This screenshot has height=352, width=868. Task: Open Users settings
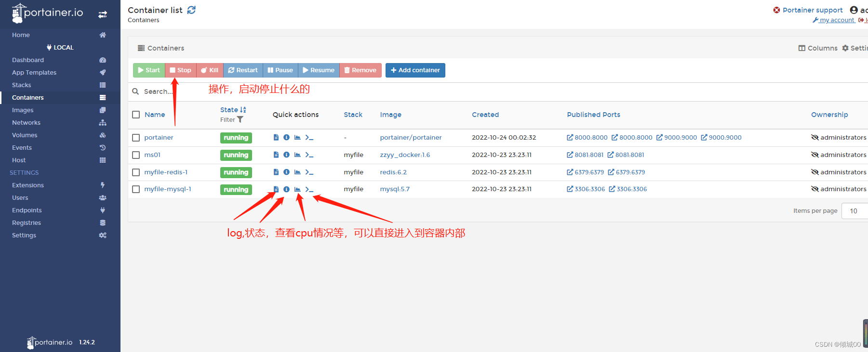[x=60, y=197]
